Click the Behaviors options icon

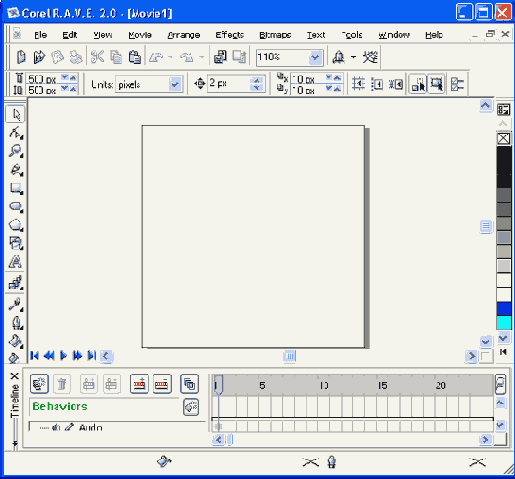191,407
